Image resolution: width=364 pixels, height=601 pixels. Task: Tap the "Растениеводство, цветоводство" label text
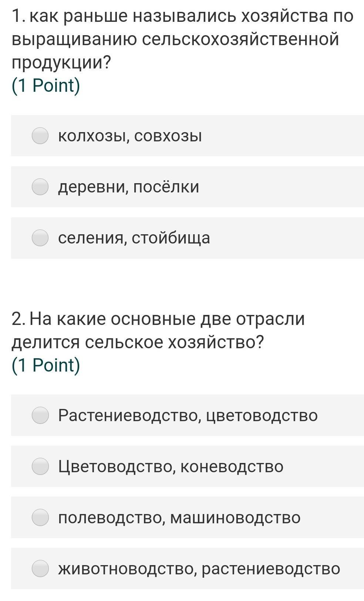point(188,415)
